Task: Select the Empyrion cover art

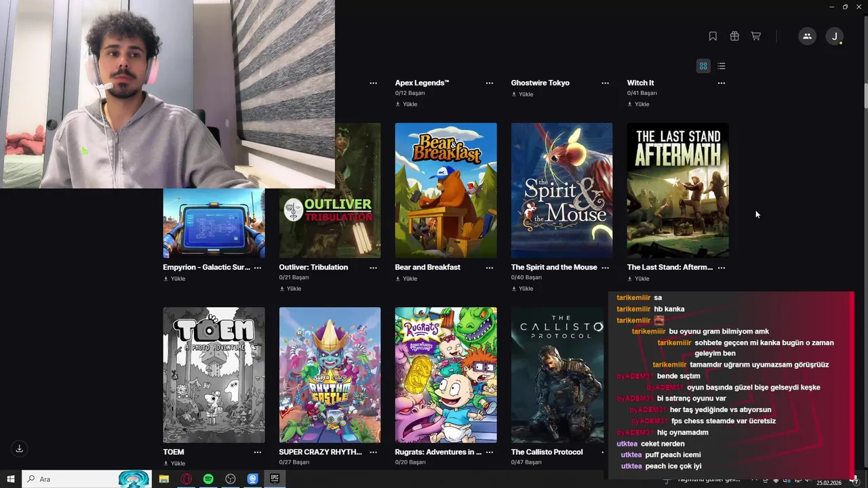Action: click(214, 223)
